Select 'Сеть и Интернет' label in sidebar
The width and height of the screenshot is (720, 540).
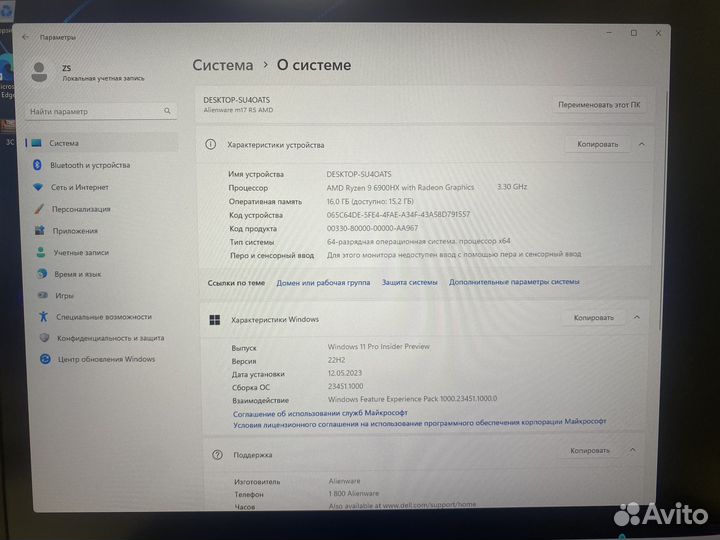tap(79, 187)
